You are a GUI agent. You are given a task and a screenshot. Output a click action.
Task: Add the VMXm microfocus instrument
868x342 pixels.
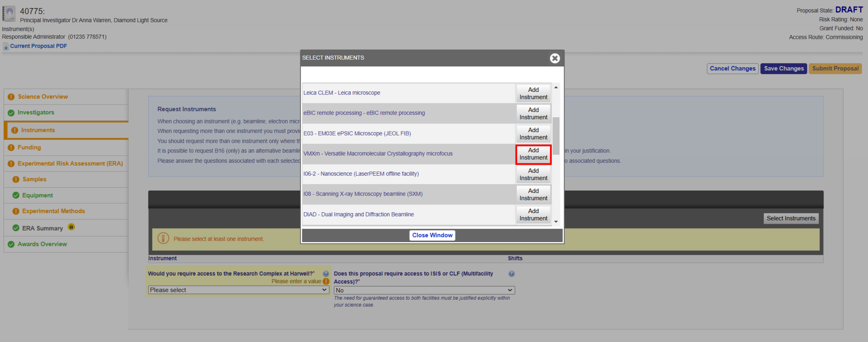coord(533,154)
